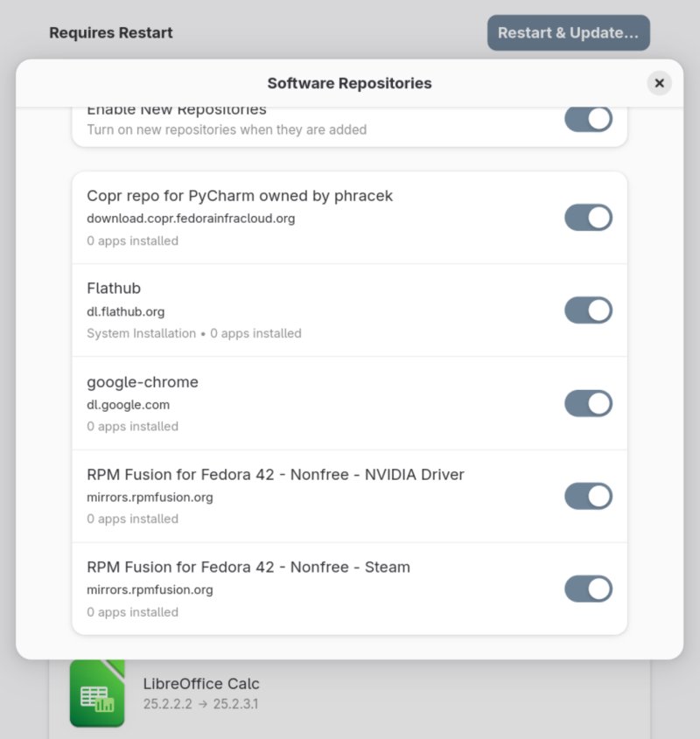Screen dimensions: 700x739
Task: Toggle off the google-chrome repository
Action: (x=588, y=403)
